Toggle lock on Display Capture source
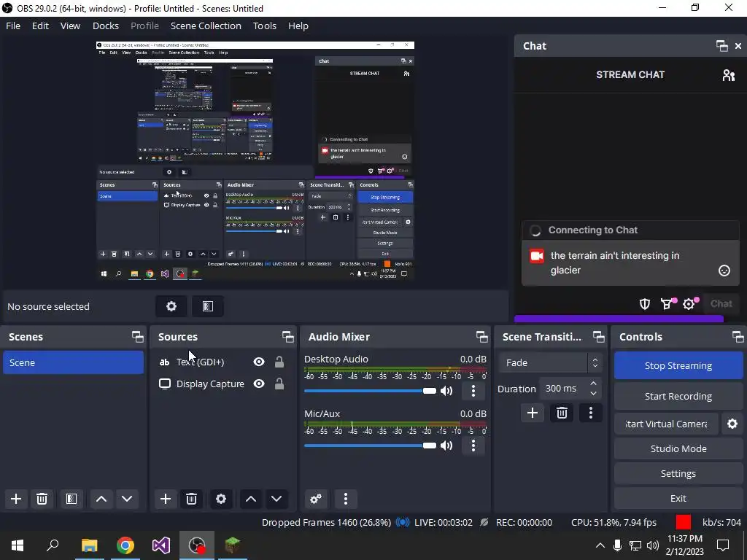 (x=279, y=384)
